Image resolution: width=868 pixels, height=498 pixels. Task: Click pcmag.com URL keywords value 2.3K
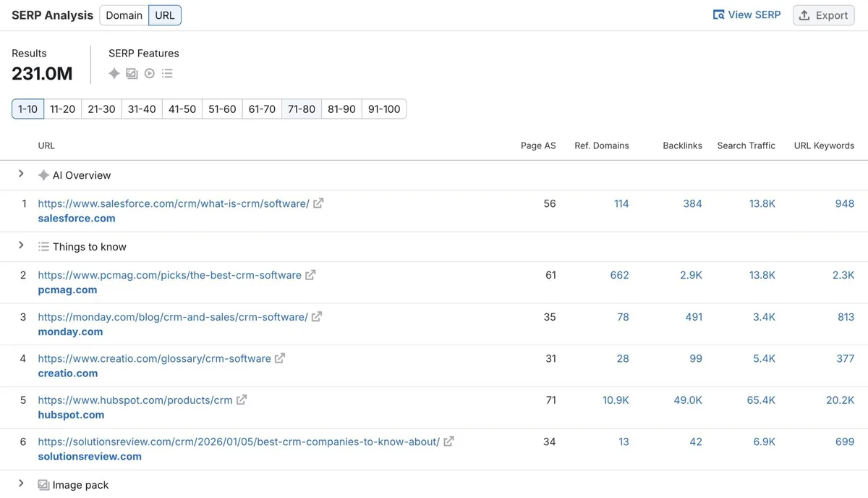click(843, 275)
